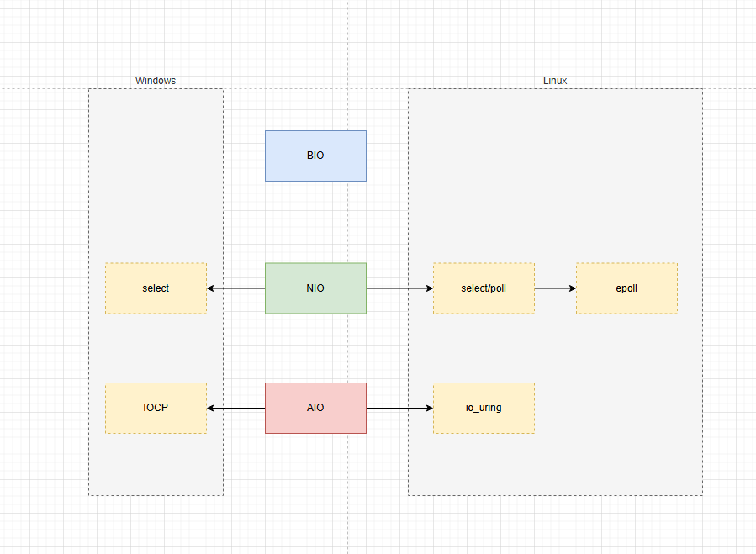Select the arrow from NIO to select/poll
Screen dimensions: 756x554
[x=399, y=288]
